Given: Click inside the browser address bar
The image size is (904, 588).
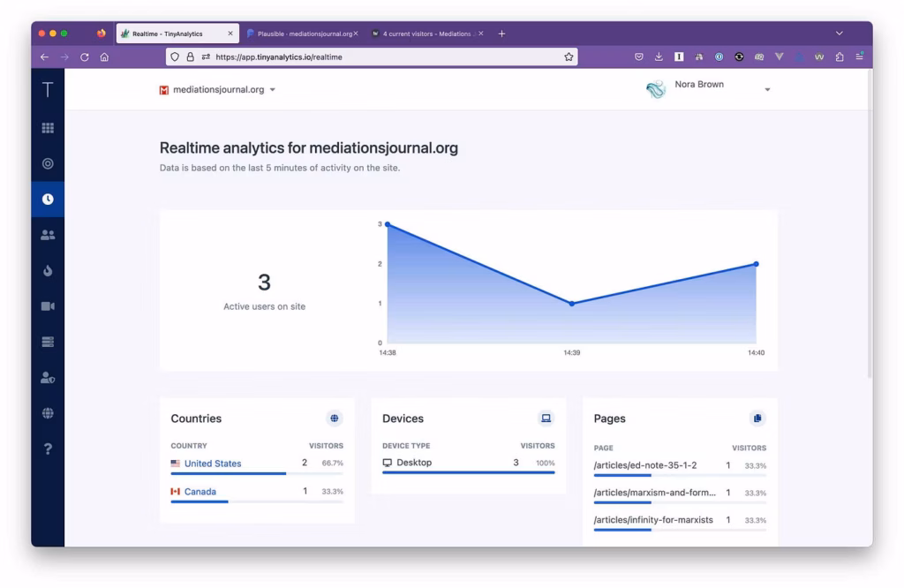Looking at the screenshot, I should click(x=353, y=56).
